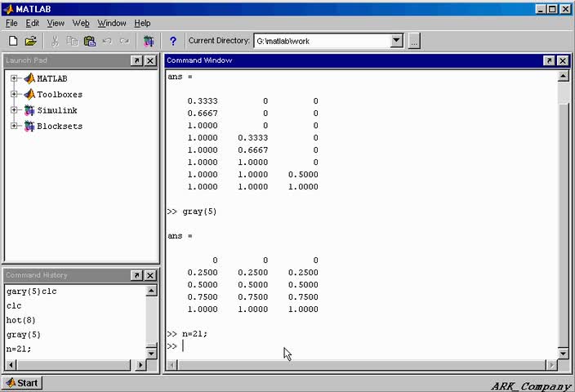Open the View menu
The image size is (575, 392).
pyautogui.click(x=56, y=23)
